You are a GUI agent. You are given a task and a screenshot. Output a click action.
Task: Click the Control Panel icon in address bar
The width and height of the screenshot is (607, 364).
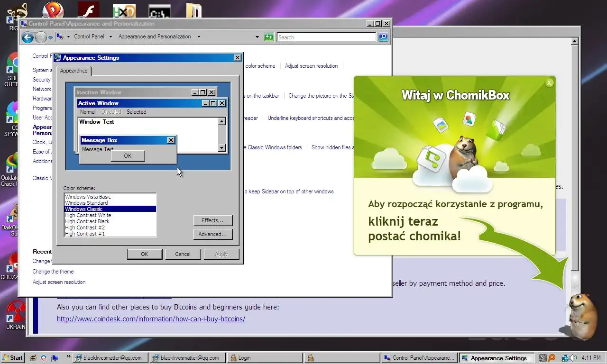60,36
